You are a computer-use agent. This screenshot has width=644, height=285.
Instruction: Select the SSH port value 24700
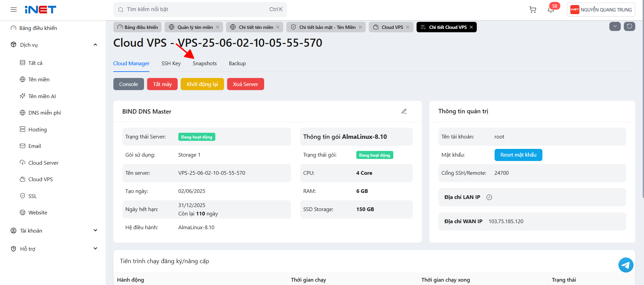tap(502, 173)
